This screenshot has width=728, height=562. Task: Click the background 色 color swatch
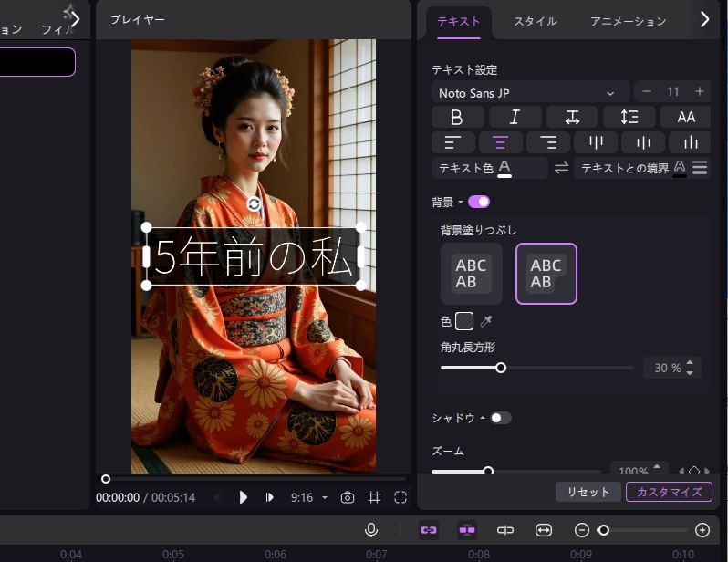click(464, 321)
